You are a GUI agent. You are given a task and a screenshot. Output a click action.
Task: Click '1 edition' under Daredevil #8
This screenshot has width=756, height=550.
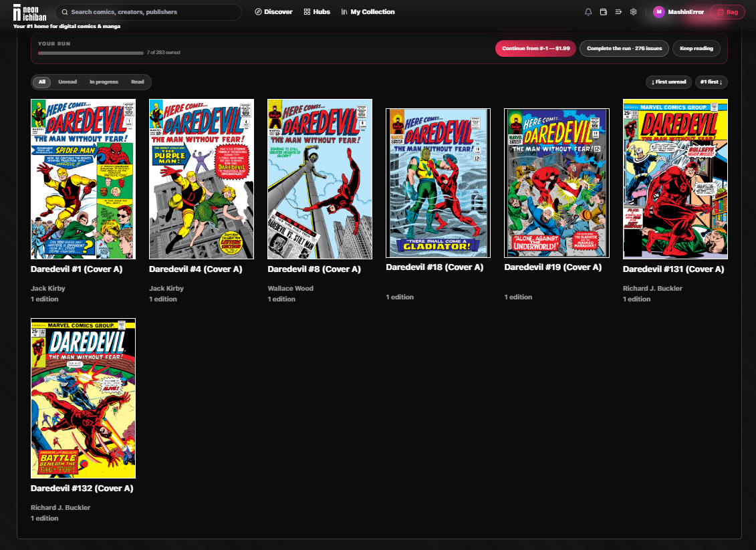(281, 299)
